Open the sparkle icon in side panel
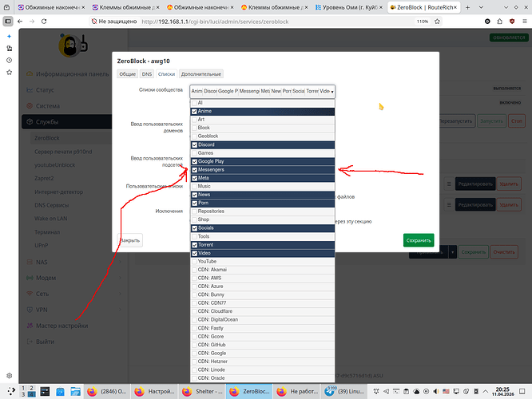This screenshot has height=399, width=532. pyautogui.click(x=9, y=36)
